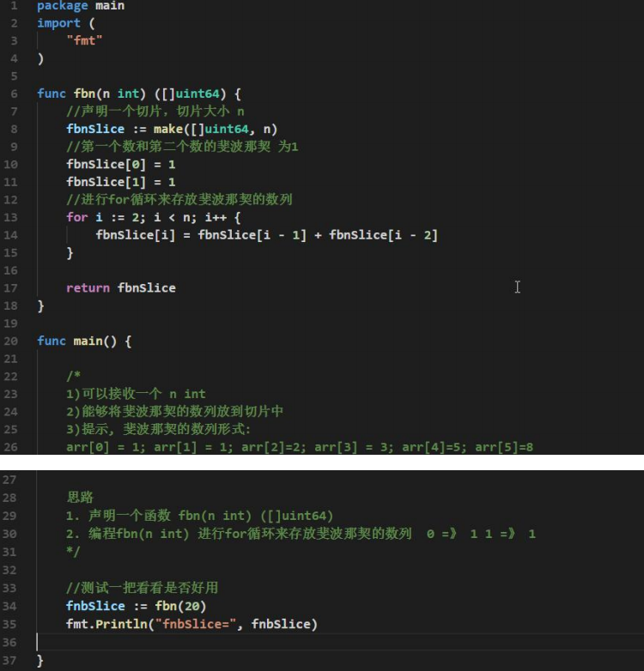Click comment line starting '2. 编程fbn(n int)'
The height and width of the screenshot is (671, 644).
(x=301, y=534)
